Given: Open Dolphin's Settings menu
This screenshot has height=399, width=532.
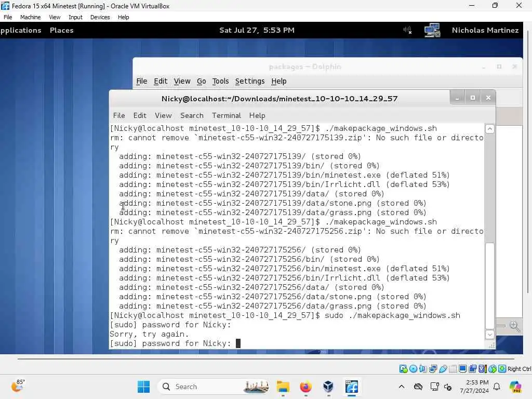Looking at the screenshot, I should (x=250, y=81).
